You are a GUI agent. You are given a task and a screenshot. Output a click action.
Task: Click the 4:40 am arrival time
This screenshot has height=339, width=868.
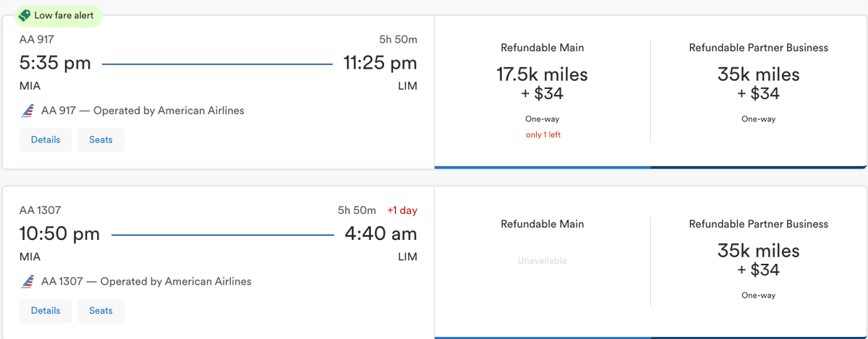click(380, 234)
